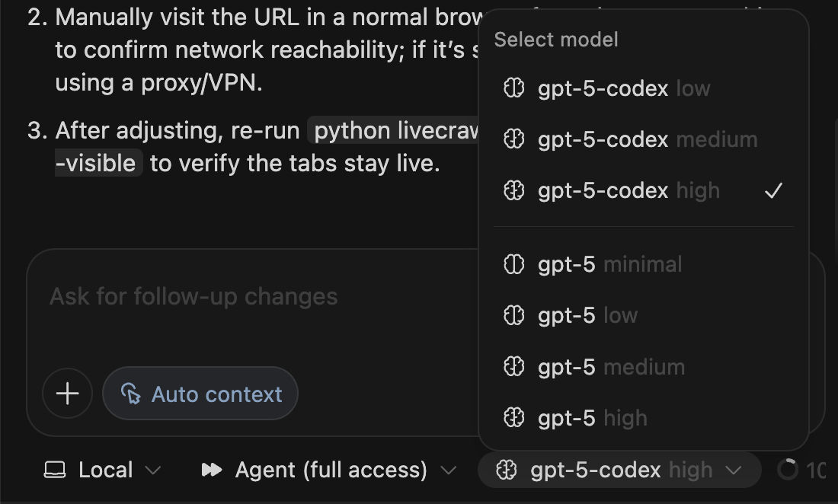
Task: Click the fast-forward Agent mode icon
Action: pos(211,470)
